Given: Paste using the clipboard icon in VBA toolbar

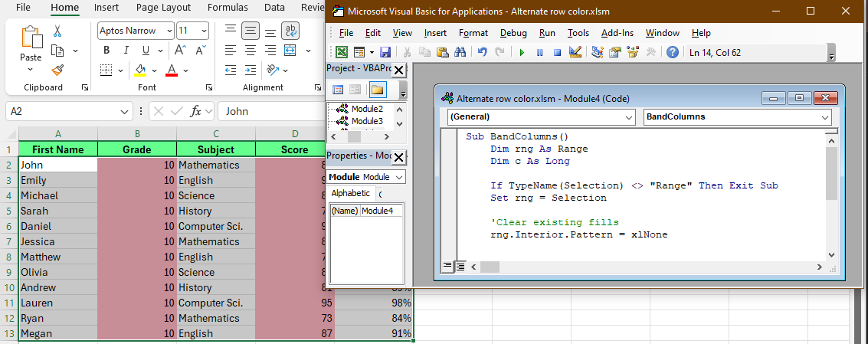Looking at the screenshot, I should 442,52.
